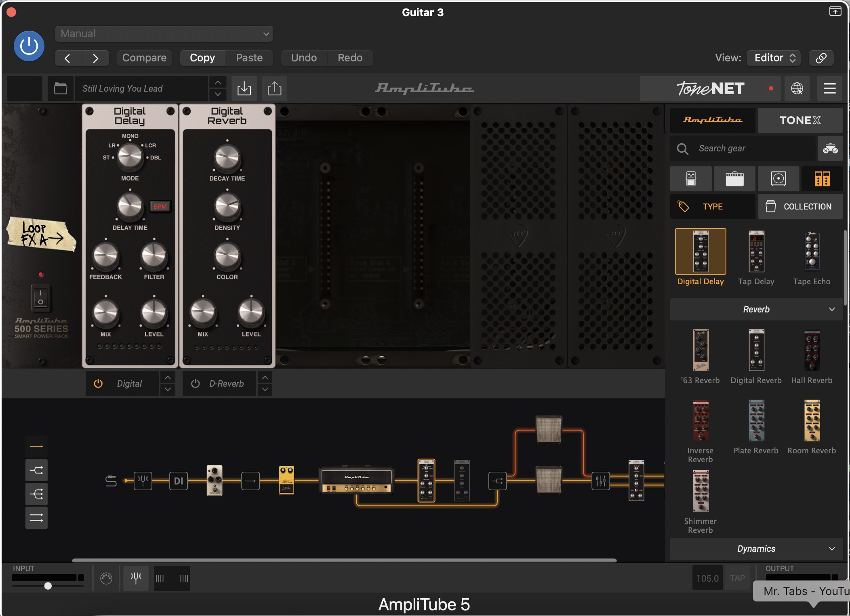Click the link chain icon
This screenshot has height=616, width=850.
click(821, 58)
